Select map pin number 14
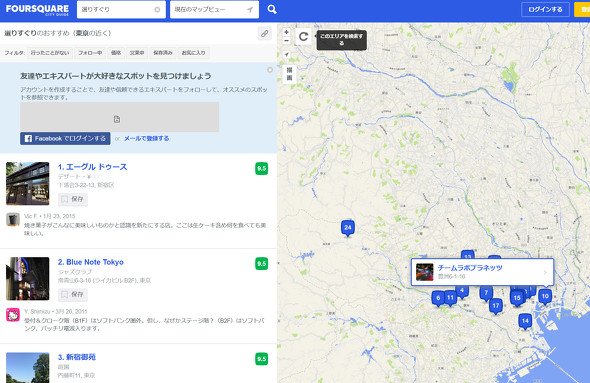590x383 pixels. tap(525, 322)
